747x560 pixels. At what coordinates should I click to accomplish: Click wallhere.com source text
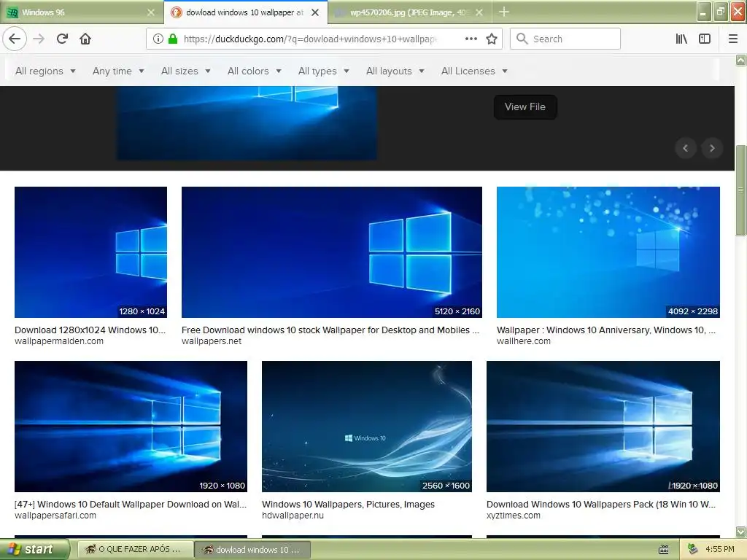coord(524,341)
